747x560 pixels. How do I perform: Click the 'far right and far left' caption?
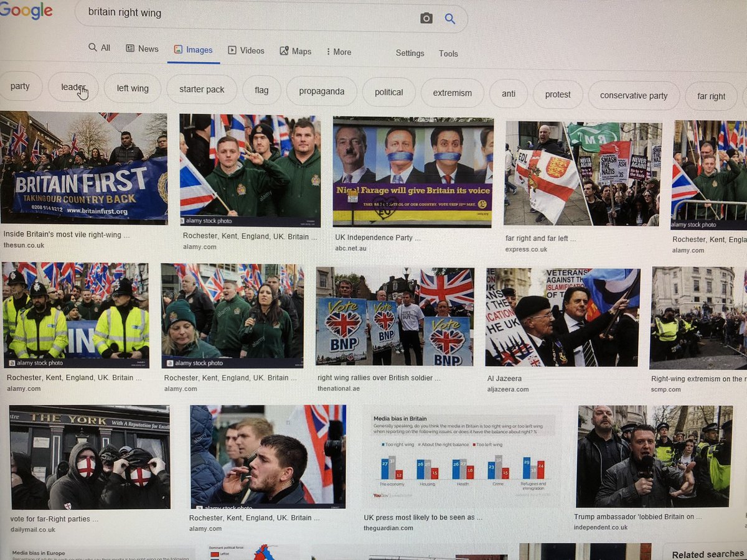click(541, 238)
